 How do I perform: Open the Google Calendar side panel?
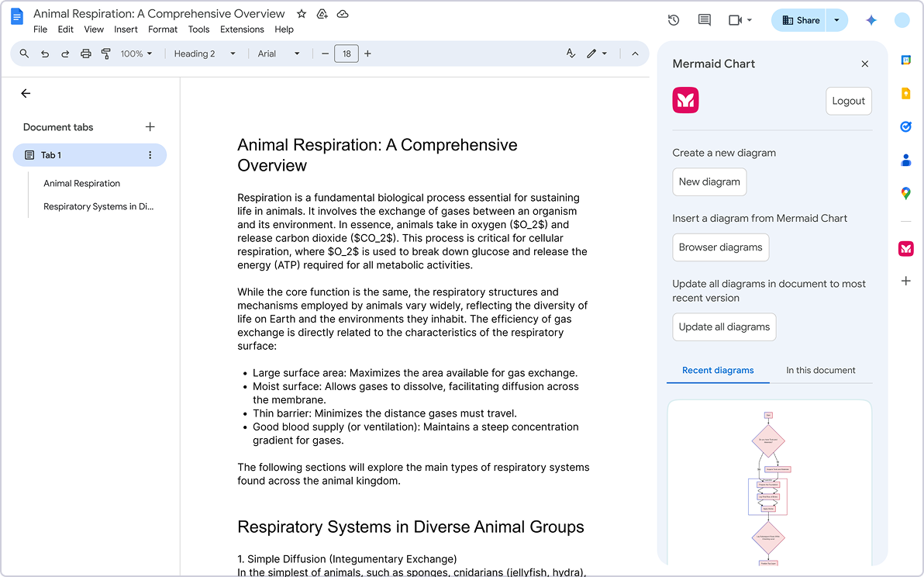[905, 58]
